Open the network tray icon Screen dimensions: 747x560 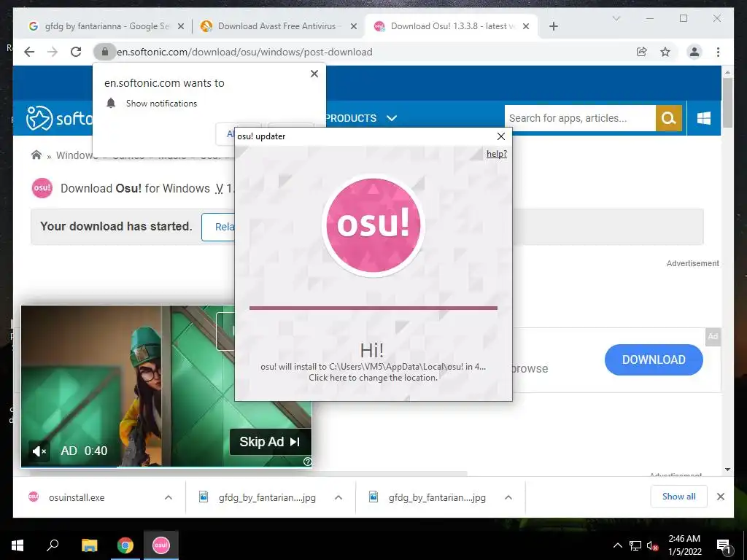tap(635, 545)
